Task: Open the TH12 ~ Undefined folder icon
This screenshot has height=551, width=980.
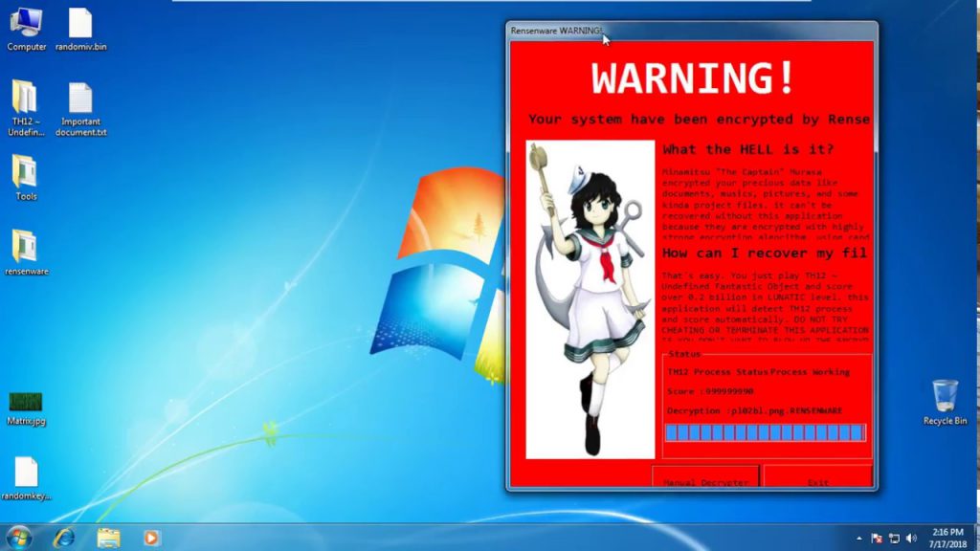Action: 26,98
